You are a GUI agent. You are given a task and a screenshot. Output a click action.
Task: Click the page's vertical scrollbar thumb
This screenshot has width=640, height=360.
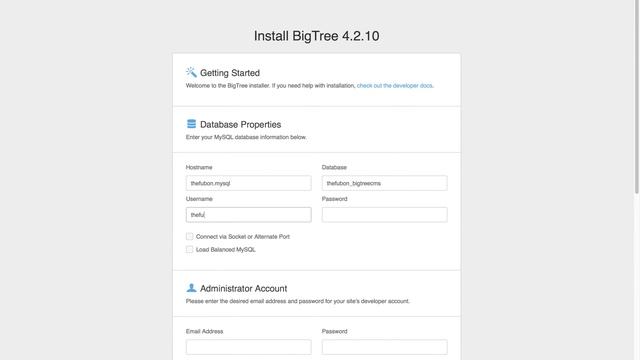tap(636, 97)
